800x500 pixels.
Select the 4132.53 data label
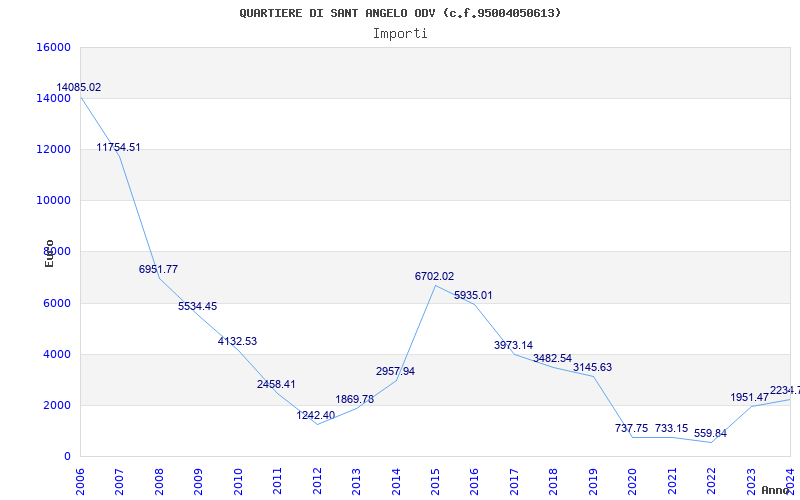tap(237, 341)
